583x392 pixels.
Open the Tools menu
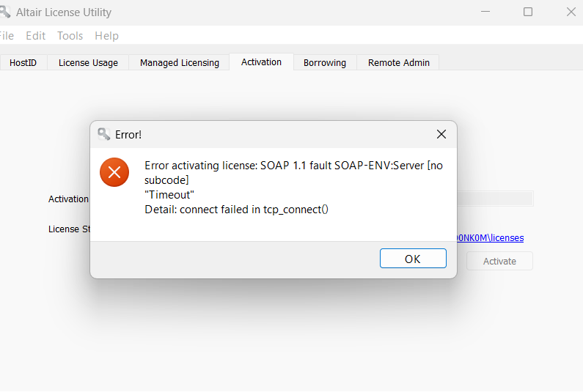tap(70, 36)
